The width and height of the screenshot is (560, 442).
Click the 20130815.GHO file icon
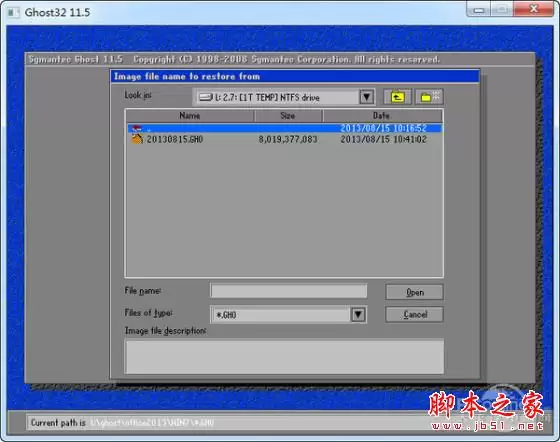tap(138, 139)
